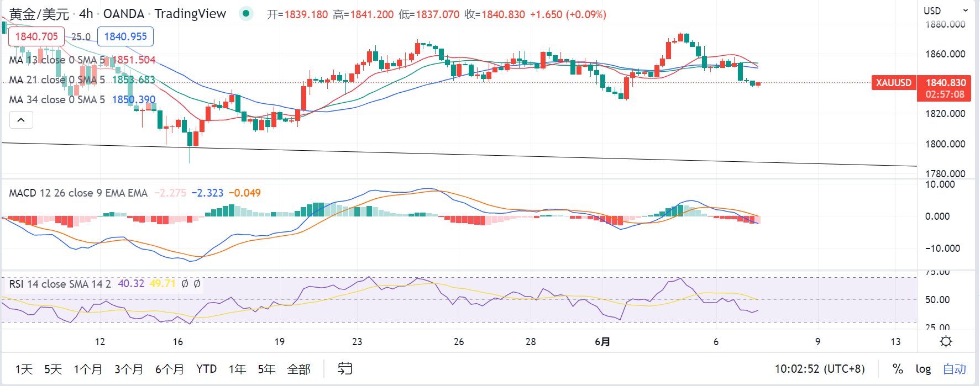Select the 1年 time range

tap(237, 369)
